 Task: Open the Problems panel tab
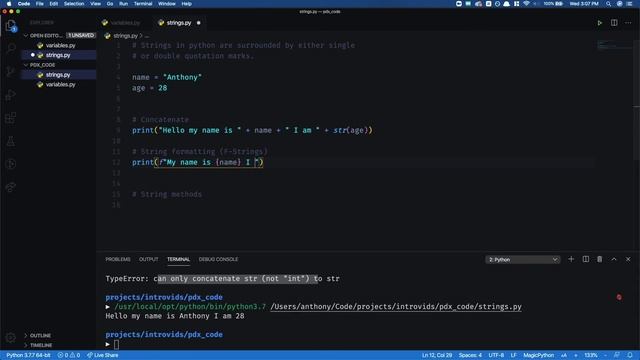pyautogui.click(x=118, y=260)
